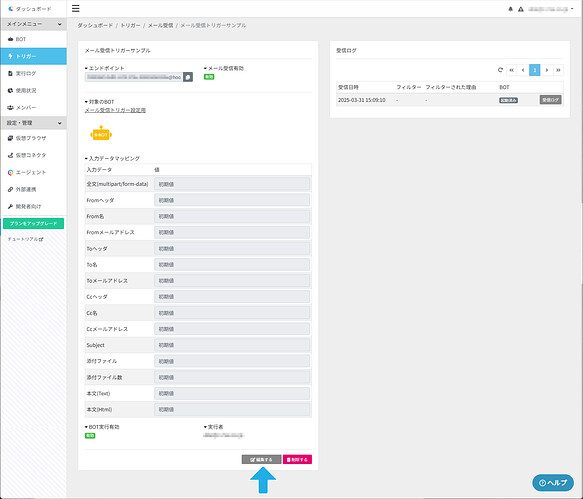Copy endpoint address with copy icon
Screen dimensions: 583x499
(x=188, y=77)
